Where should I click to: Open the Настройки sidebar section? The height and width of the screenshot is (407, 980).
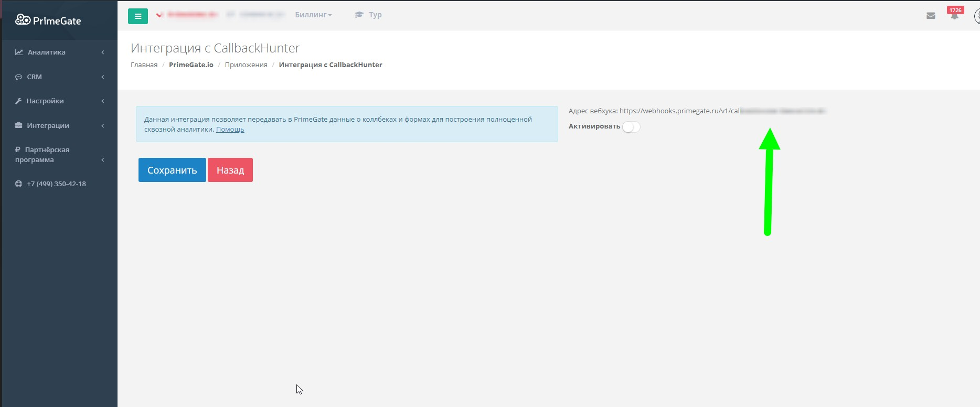click(60, 101)
